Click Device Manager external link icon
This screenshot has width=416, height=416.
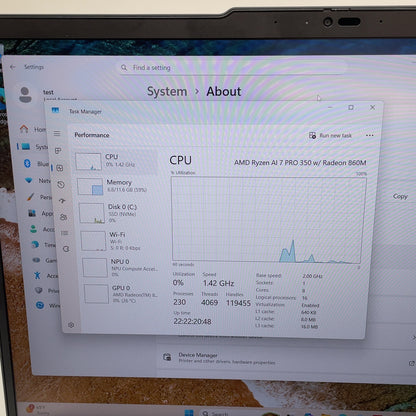pyautogui.click(x=412, y=363)
